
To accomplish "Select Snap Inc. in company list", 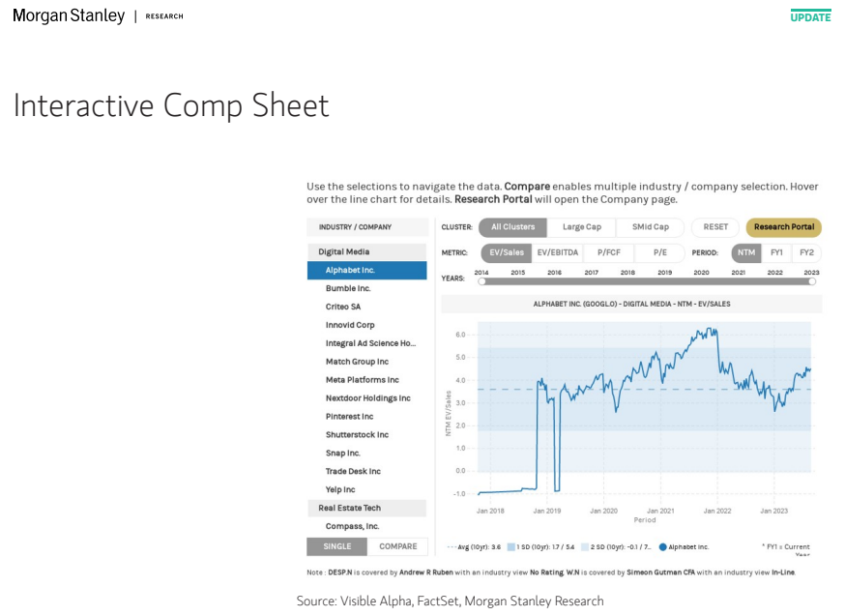I will point(367,454).
